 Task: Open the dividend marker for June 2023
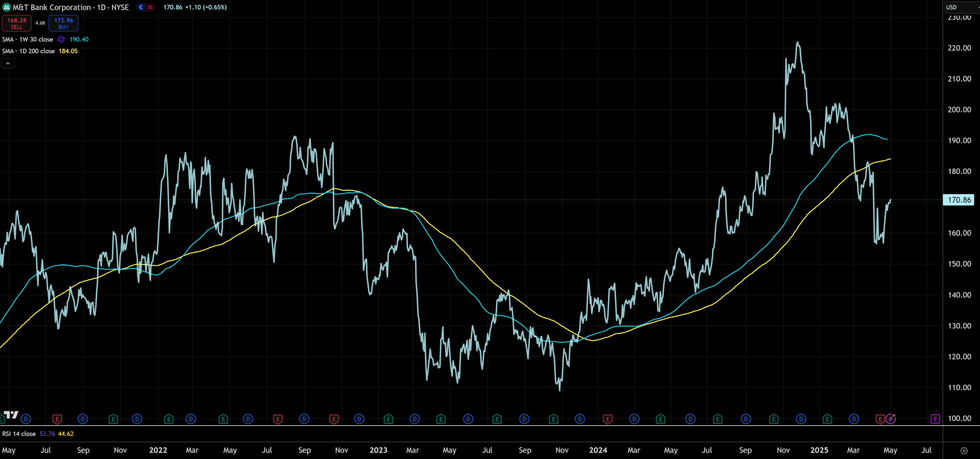[x=468, y=419]
